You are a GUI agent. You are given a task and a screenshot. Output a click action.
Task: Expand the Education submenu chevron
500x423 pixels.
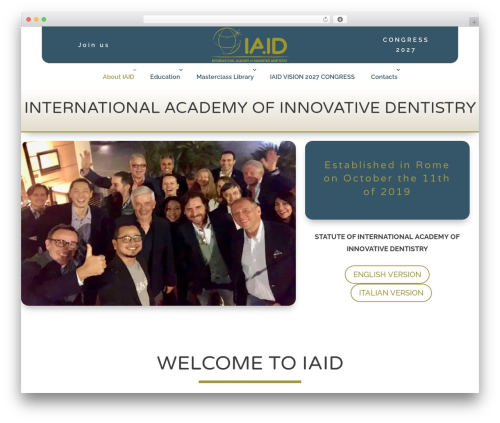click(181, 70)
